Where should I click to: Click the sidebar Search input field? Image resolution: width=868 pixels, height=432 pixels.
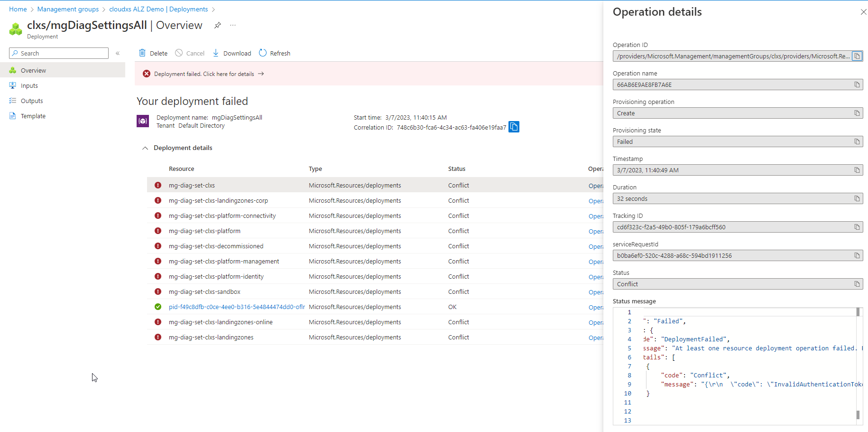[58, 53]
